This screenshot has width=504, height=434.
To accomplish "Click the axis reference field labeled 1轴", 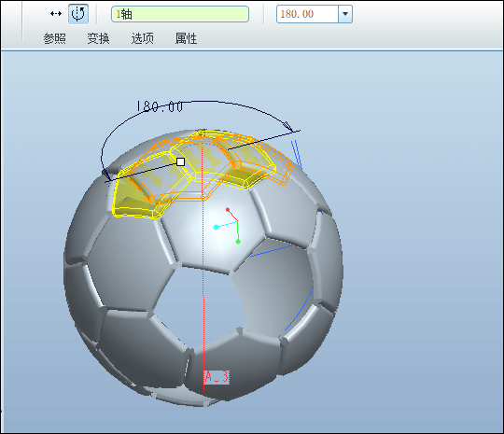I will [x=180, y=14].
